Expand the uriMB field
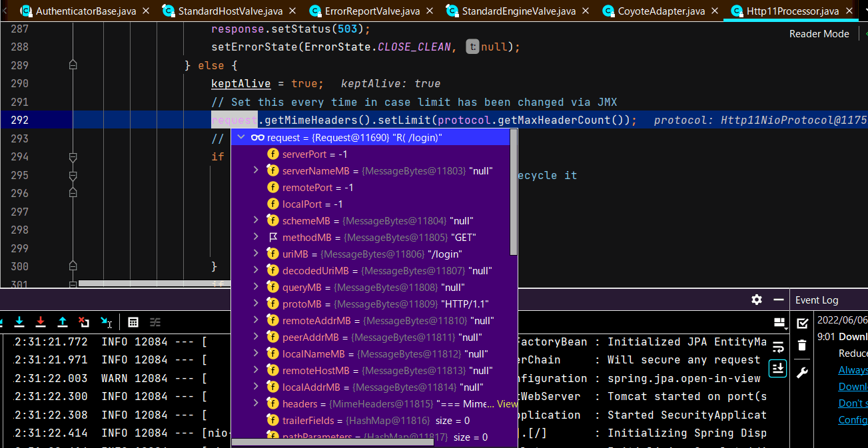This screenshot has height=448, width=868. [x=256, y=254]
